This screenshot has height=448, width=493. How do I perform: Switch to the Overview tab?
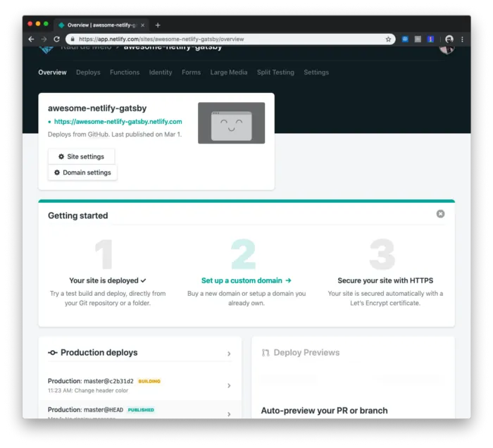(52, 73)
